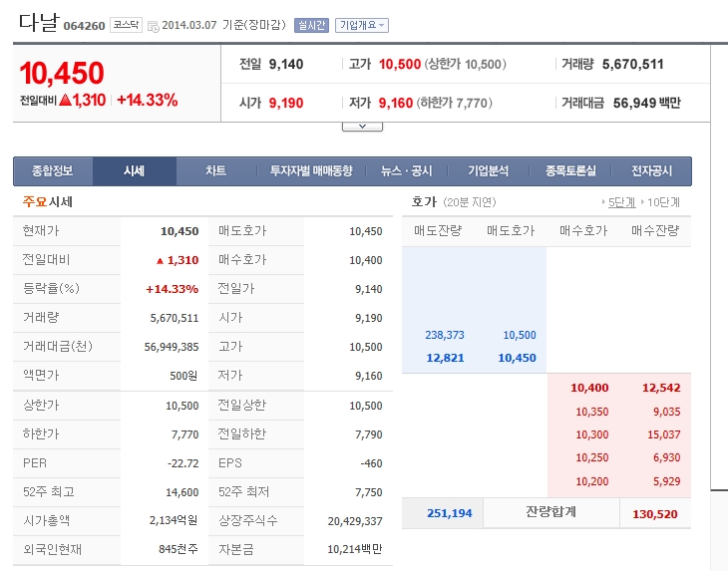This screenshot has width=728, height=571.
Task: Click the 전일대비 value ▲1,310 in table
Action: (x=178, y=260)
